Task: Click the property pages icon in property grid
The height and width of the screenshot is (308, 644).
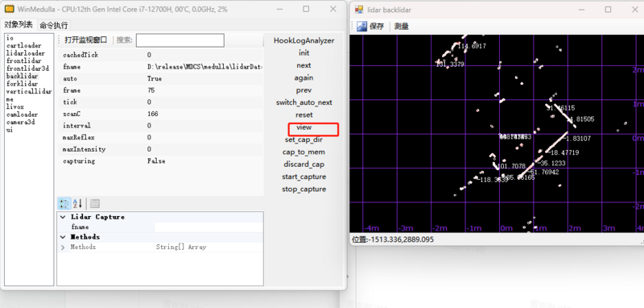Action: (95, 203)
